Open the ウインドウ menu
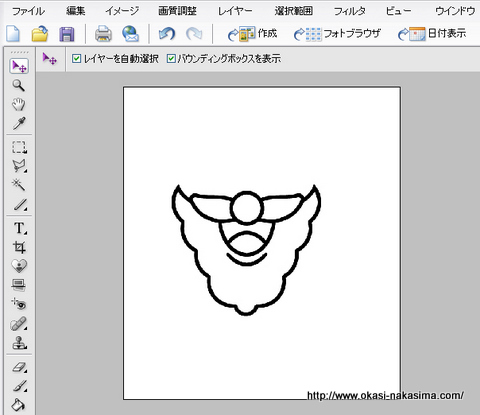 tap(455, 11)
